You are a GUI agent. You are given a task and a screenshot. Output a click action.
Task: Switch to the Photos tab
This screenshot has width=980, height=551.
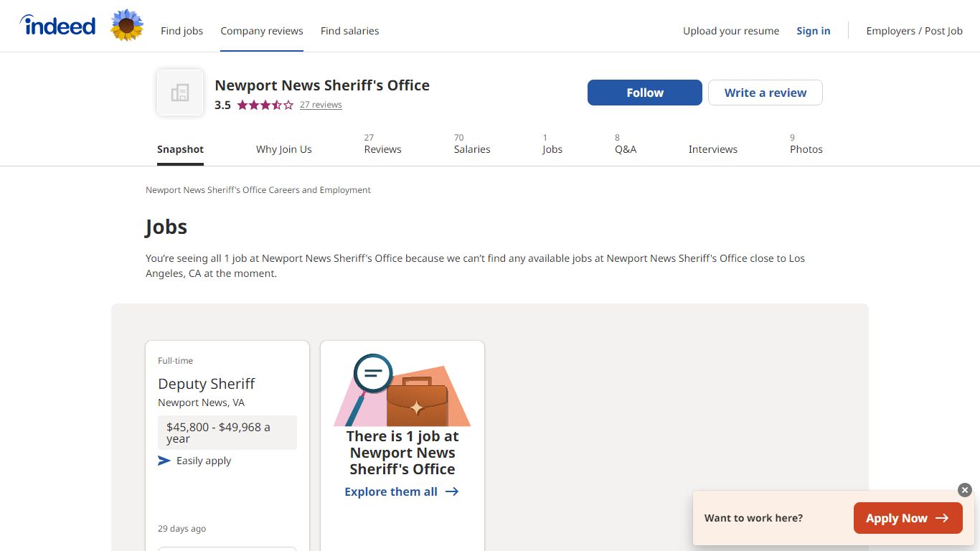click(806, 143)
